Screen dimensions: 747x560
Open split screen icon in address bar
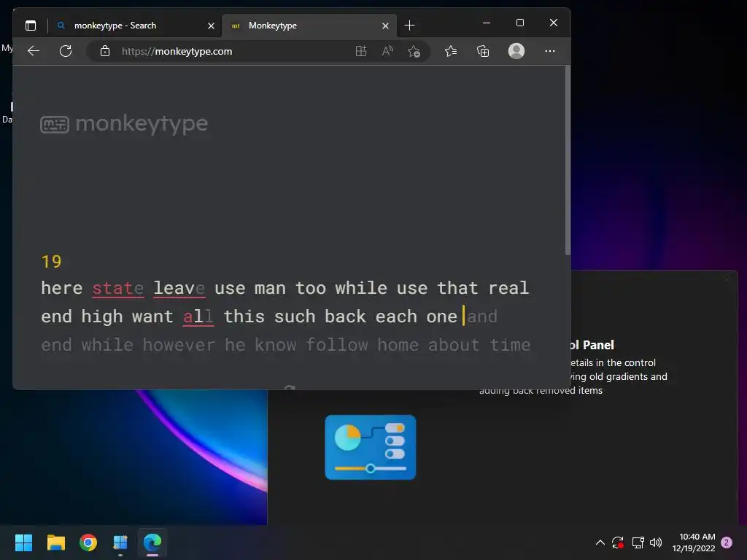click(x=361, y=51)
